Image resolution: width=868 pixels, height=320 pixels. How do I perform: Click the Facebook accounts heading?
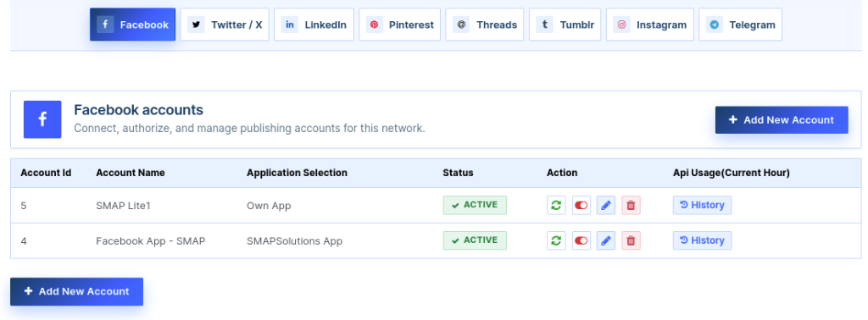tap(138, 109)
